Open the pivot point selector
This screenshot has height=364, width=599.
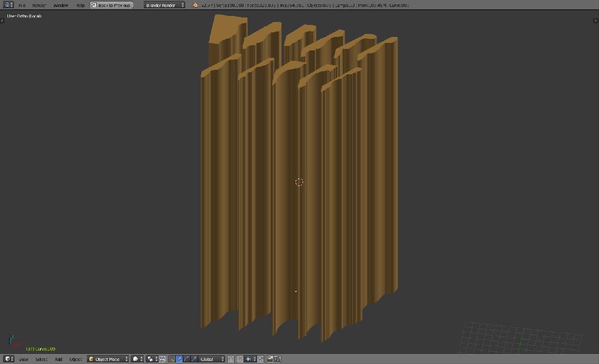tap(152, 359)
